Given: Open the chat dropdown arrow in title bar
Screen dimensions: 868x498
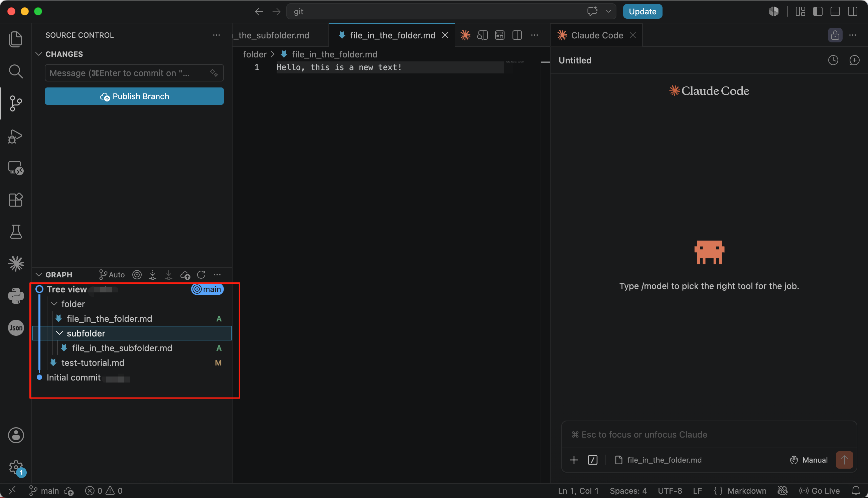Looking at the screenshot, I should [x=608, y=11].
